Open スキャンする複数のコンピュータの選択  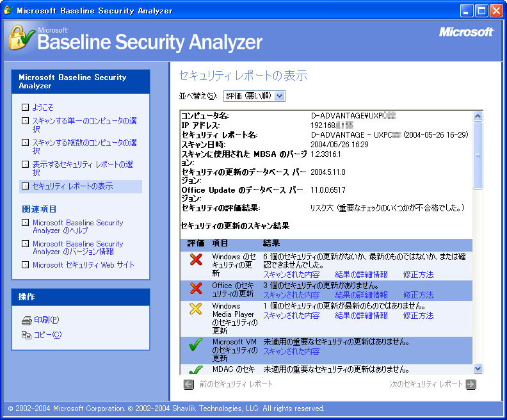coord(84,147)
